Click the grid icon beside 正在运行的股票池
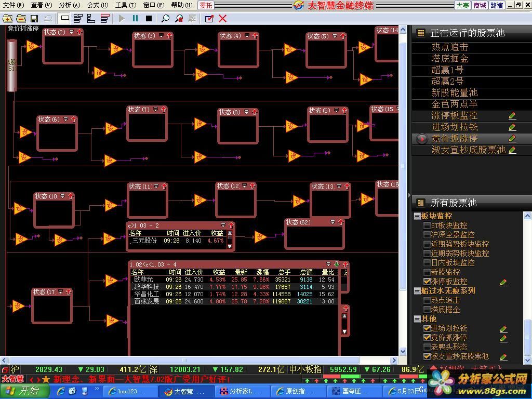The width and height of the screenshot is (532, 399). 421,33
